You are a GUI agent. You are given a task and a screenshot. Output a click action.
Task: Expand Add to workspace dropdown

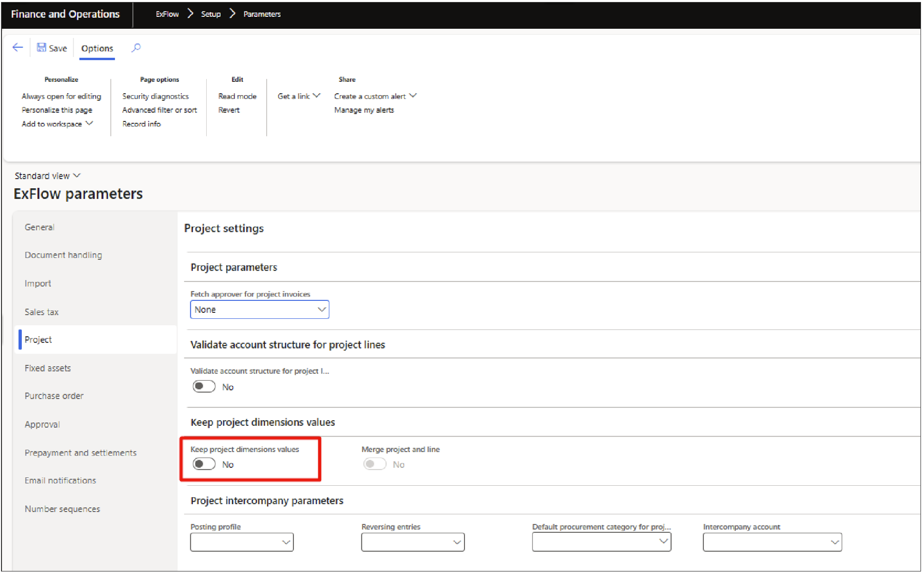point(57,124)
